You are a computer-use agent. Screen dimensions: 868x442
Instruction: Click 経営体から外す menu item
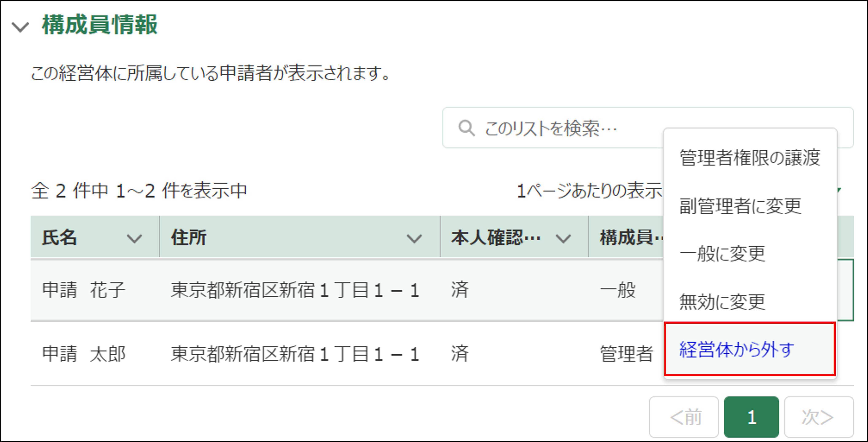(x=737, y=349)
